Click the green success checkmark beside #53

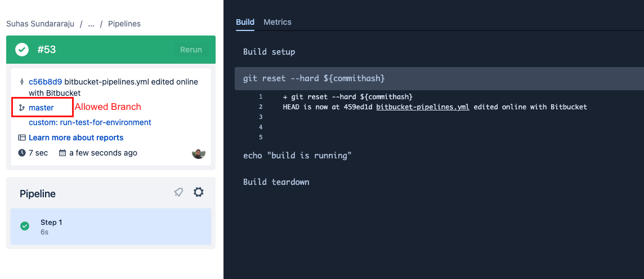click(22, 50)
